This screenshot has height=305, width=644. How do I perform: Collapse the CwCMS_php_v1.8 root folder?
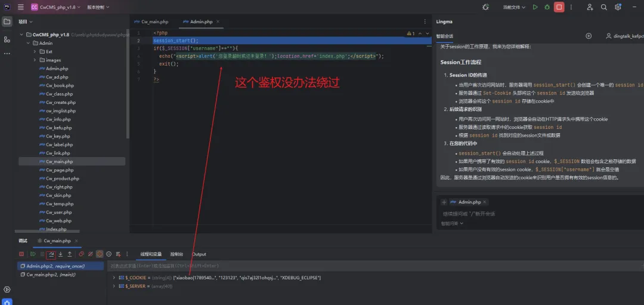pos(22,35)
